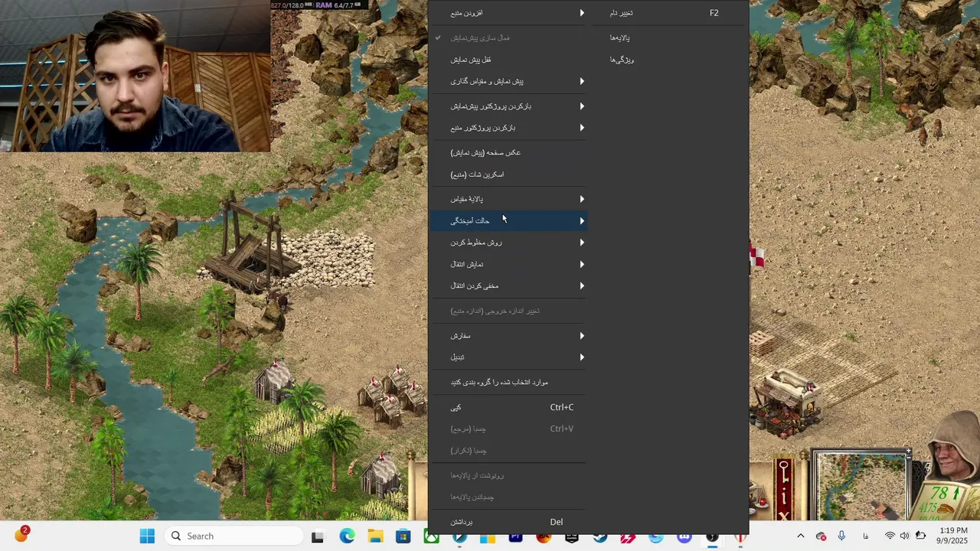
Task: Toggle قفل پیش نمایش in context menu
Action: pos(509,60)
